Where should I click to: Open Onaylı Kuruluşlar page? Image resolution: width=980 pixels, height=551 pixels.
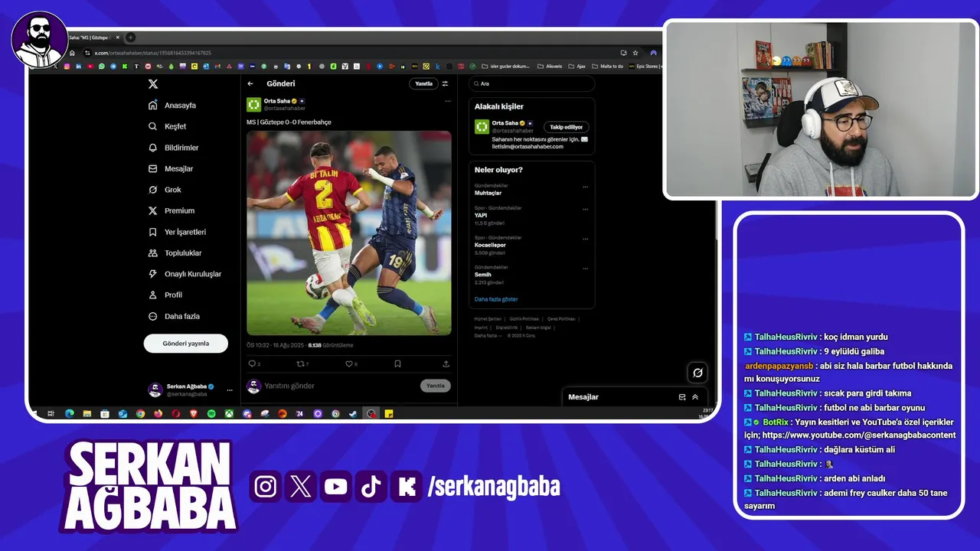click(x=185, y=274)
